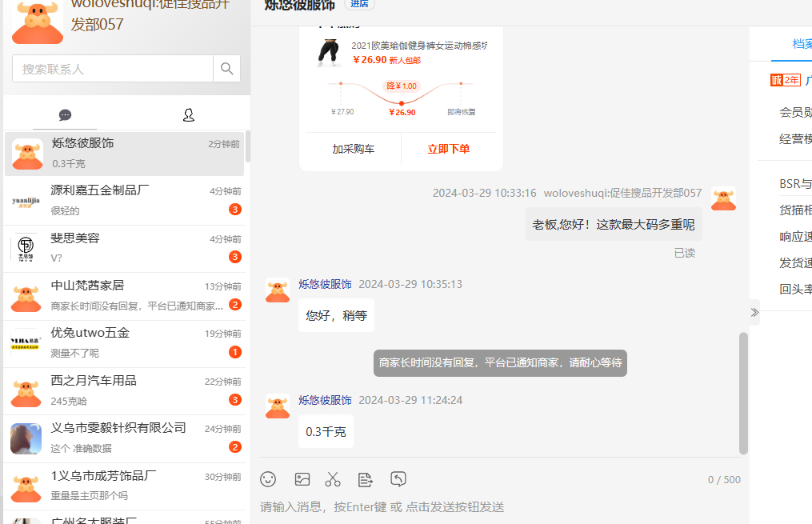
Task: Click 立即下单 order now button
Action: click(x=449, y=149)
